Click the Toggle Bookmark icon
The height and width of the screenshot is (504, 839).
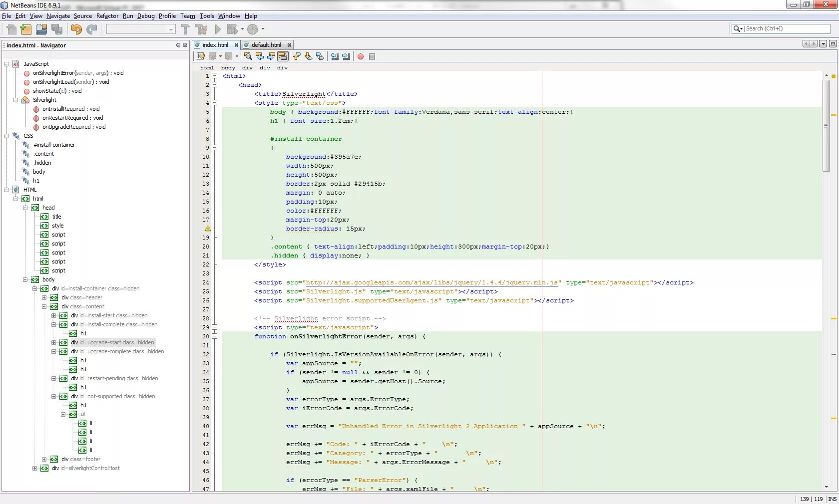click(x=320, y=56)
